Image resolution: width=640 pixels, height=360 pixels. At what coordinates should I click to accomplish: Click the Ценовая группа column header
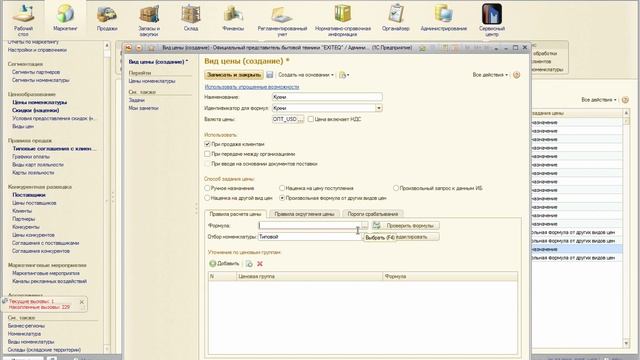pos(309,276)
